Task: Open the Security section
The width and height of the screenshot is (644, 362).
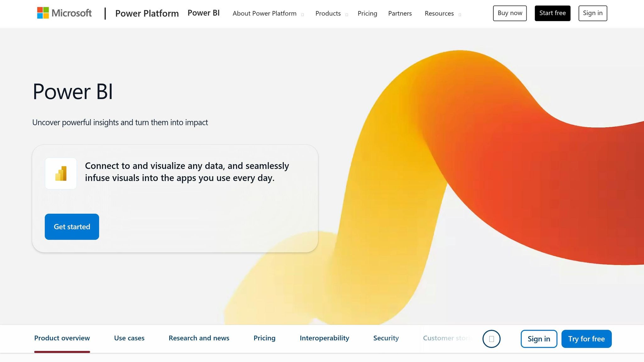Action: 386,338
